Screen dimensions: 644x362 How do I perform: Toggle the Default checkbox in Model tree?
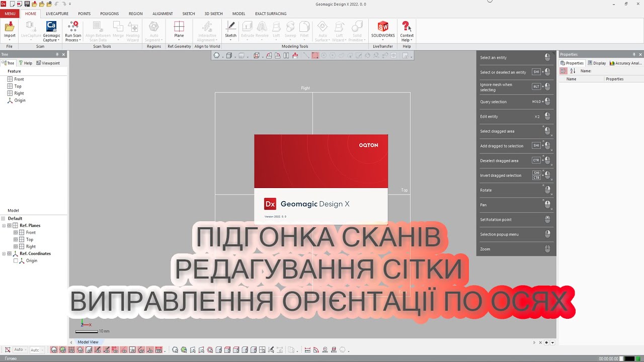(4, 219)
